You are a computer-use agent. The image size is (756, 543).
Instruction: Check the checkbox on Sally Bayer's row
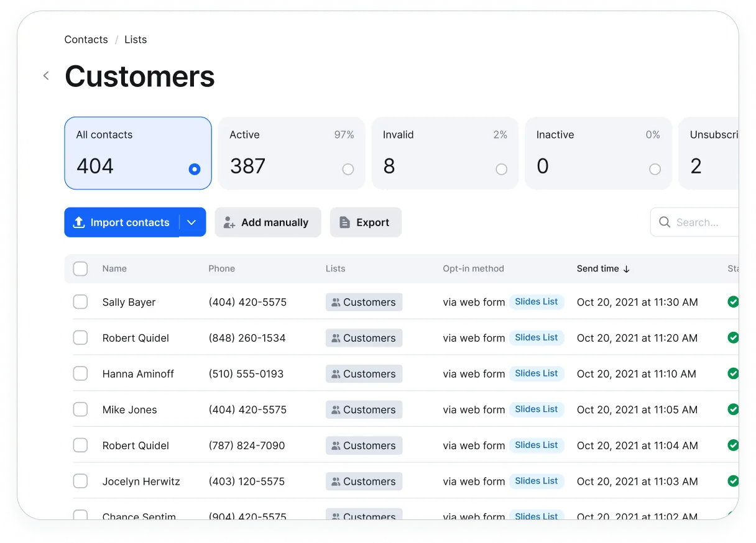pos(80,302)
